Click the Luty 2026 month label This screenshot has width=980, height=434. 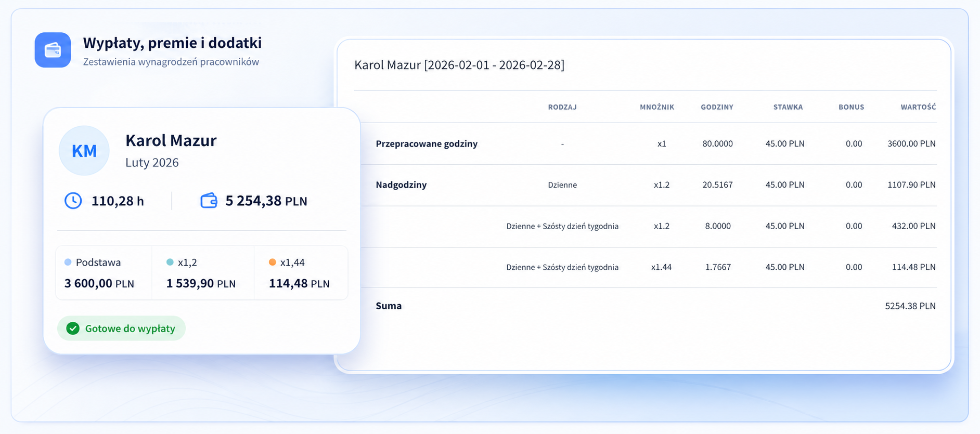(152, 163)
